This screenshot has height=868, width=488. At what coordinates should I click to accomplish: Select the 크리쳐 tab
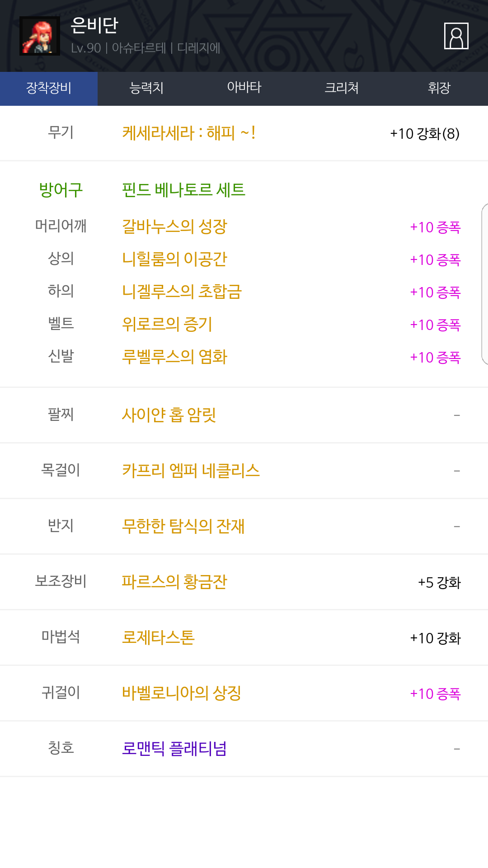tap(342, 88)
